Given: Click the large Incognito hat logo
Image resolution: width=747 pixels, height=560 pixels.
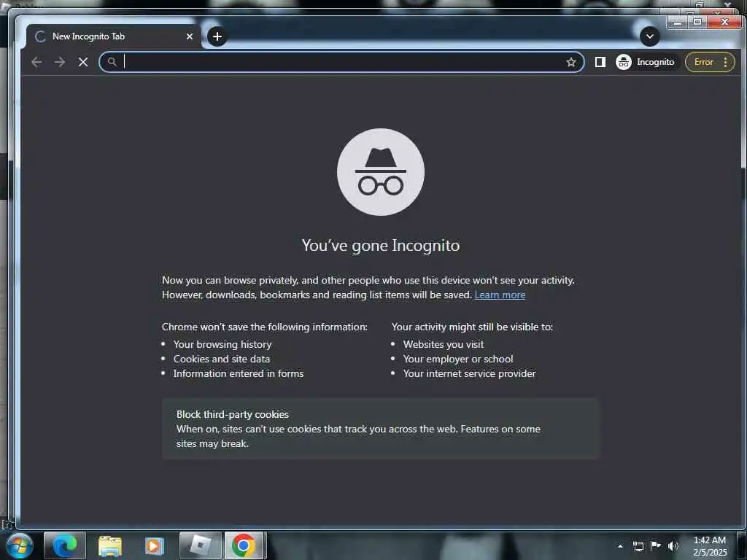Looking at the screenshot, I should [381, 172].
